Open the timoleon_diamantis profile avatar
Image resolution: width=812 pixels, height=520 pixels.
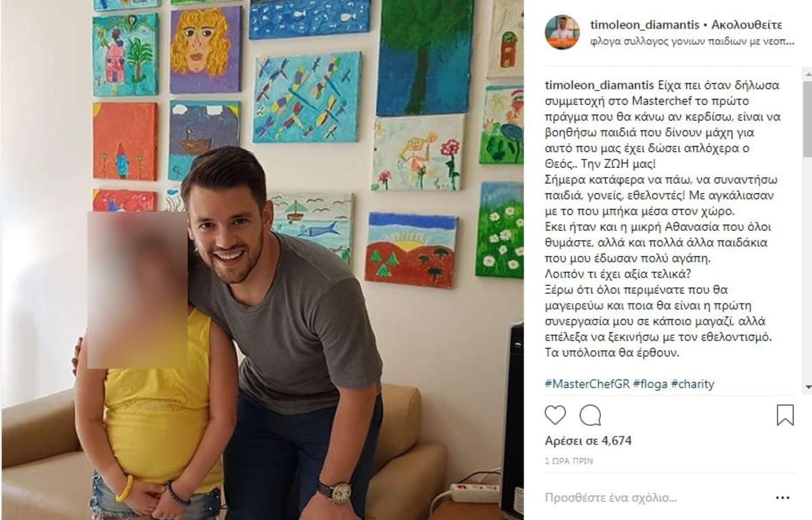[x=562, y=32]
